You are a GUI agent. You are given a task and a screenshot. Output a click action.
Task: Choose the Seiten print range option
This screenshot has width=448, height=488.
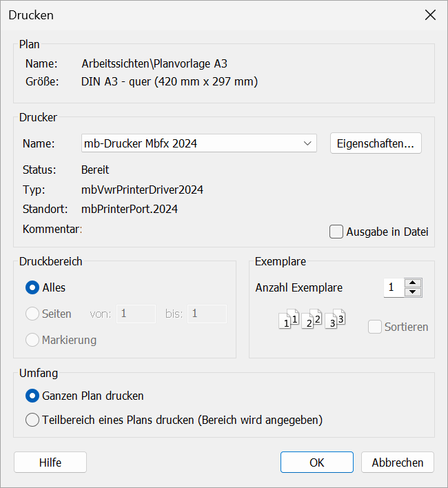coord(32,314)
